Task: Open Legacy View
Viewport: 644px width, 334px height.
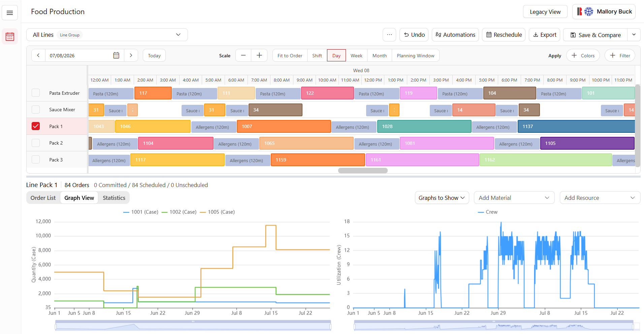Action: 545,12
